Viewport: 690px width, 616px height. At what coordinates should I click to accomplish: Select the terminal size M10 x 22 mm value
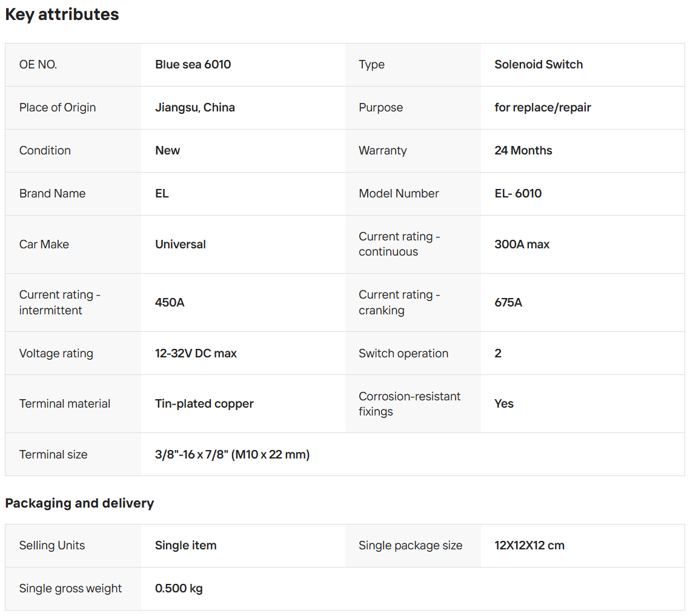[x=232, y=454]
